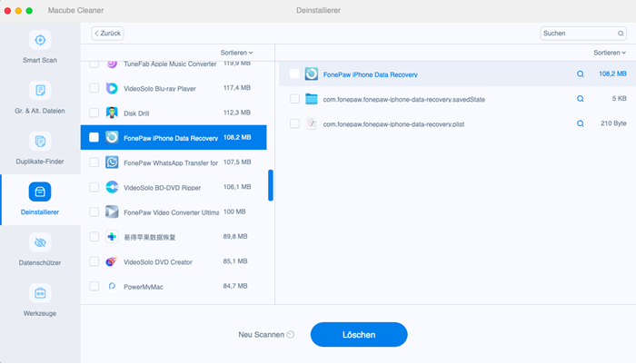Go back with the Zurück button
The width and height of the screenshot is (636, 364).
click(107, 34)
